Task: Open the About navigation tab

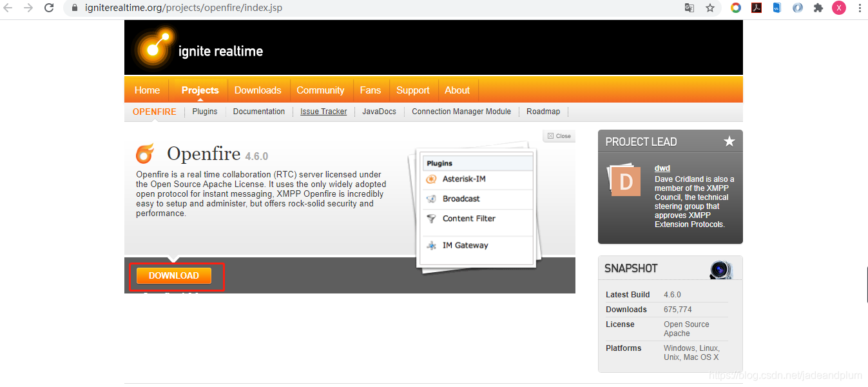Action: [458, 90]
